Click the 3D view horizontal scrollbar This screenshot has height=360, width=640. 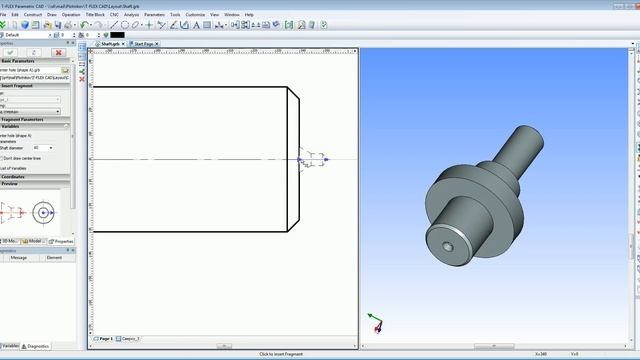[x=494, y=346]
